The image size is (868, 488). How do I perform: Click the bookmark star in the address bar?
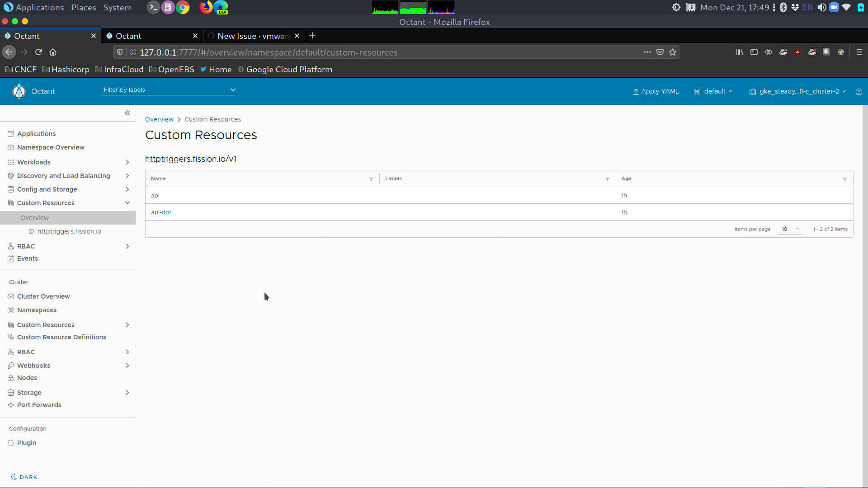[x=672, y=52]
